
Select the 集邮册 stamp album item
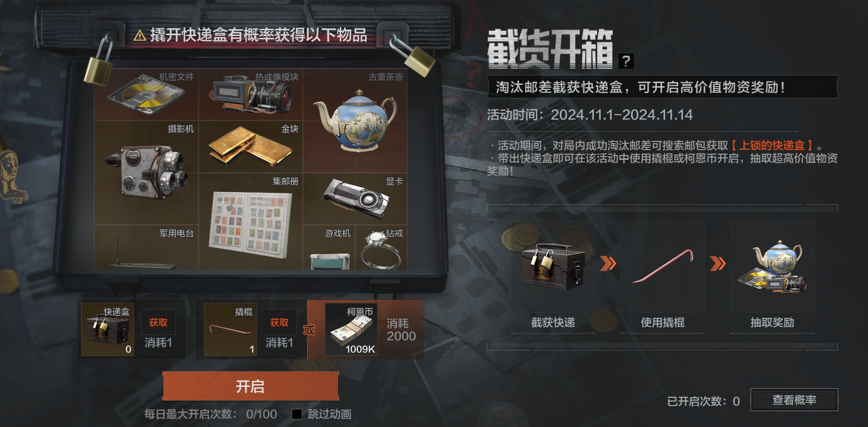[x=251, y=221]
